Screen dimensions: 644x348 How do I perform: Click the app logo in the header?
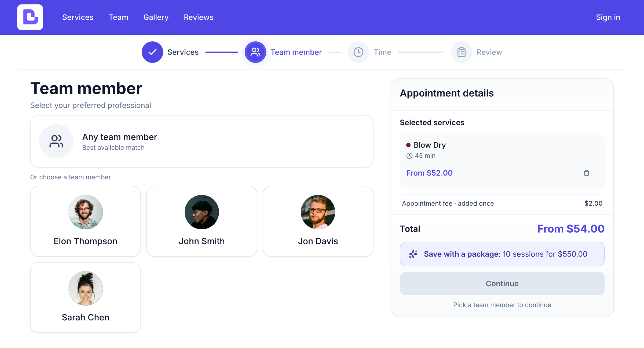[x=30, y=17]
